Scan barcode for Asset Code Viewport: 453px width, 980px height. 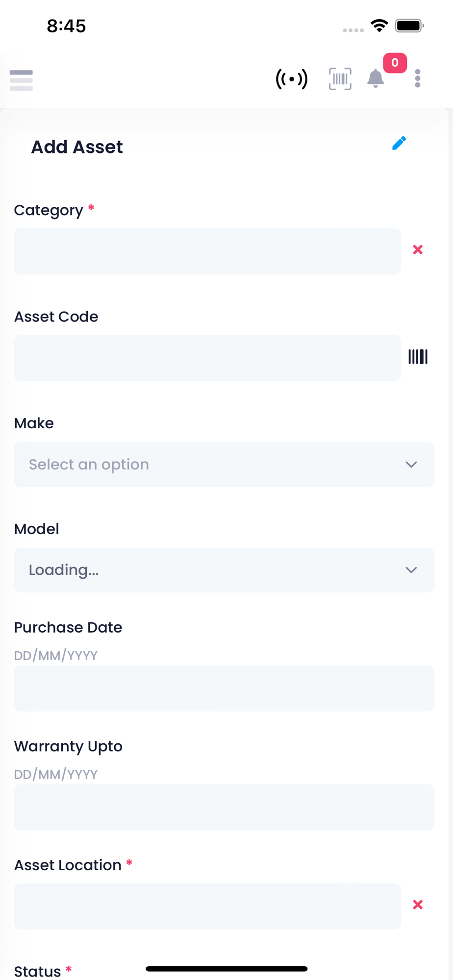click(x=418, y=357)
